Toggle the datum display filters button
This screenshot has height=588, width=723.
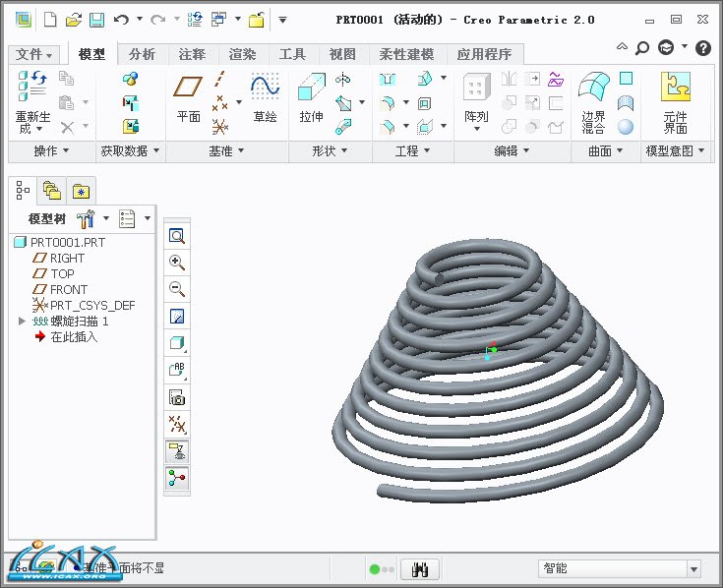pos(177,424)
